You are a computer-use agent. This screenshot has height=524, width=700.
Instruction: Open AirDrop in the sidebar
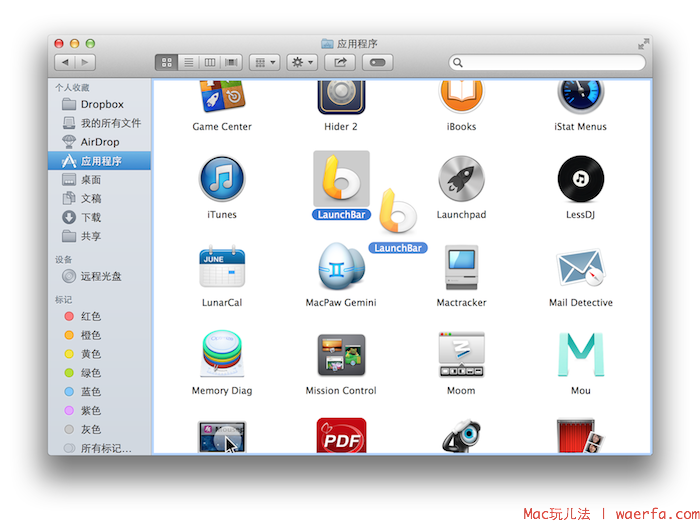[100, 142]
